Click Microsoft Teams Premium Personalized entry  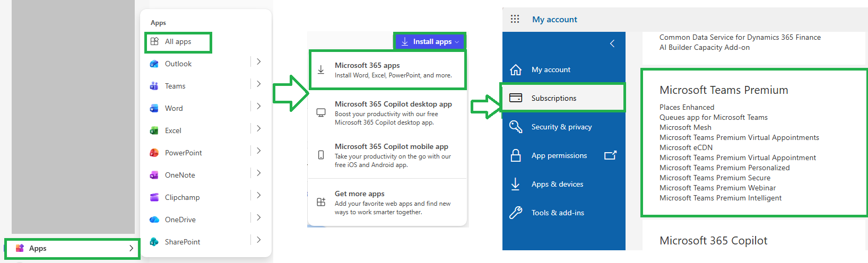coord(724,168)
